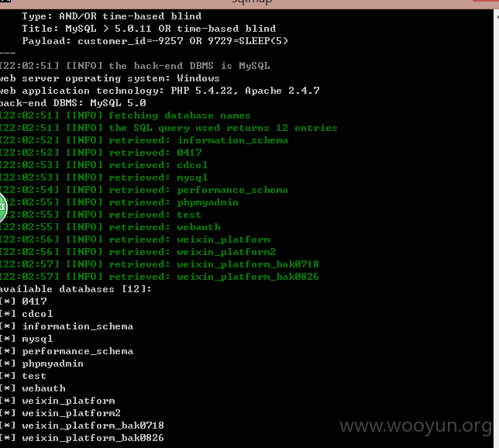Select the 'retrieved: mysql' log entry
The width and height of the screenshot is (499, 448).
pos(104,177)
